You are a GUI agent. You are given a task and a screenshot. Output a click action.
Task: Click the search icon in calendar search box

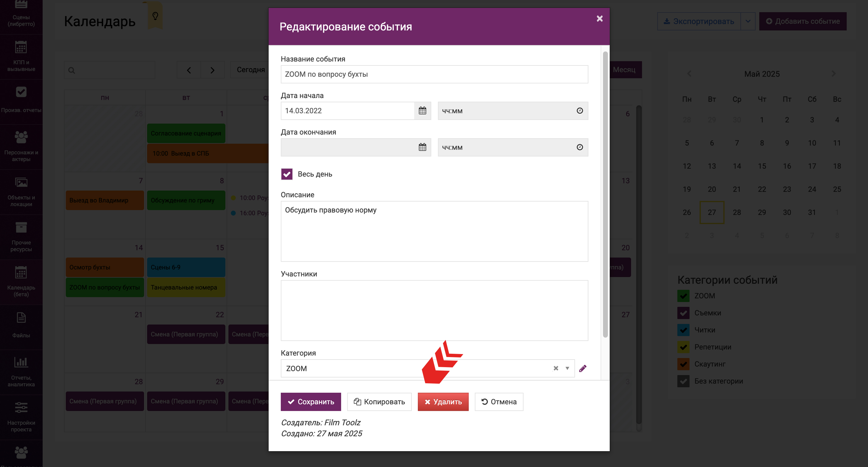coord(72,70)
